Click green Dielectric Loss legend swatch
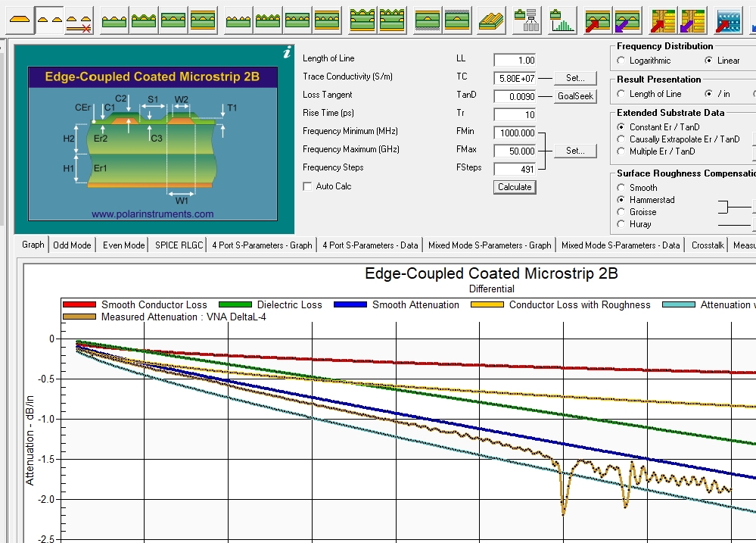The width and height of the screenshot is (756, 543). [235, 304]
